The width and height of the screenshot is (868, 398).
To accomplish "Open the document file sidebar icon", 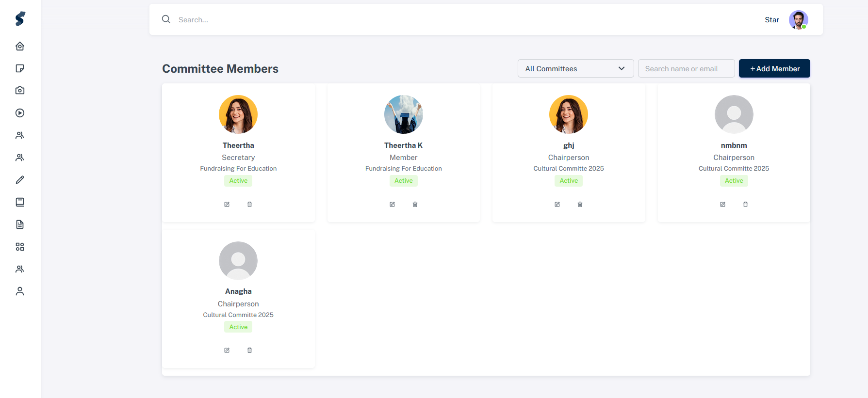I will [x=20, y=224].
